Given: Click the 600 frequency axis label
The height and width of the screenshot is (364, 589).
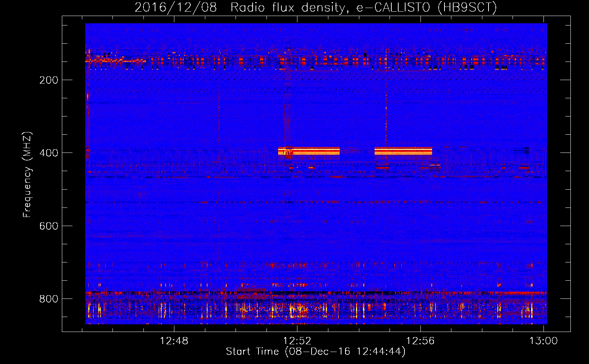Looking at the screenshot, I should pos(49,226).
